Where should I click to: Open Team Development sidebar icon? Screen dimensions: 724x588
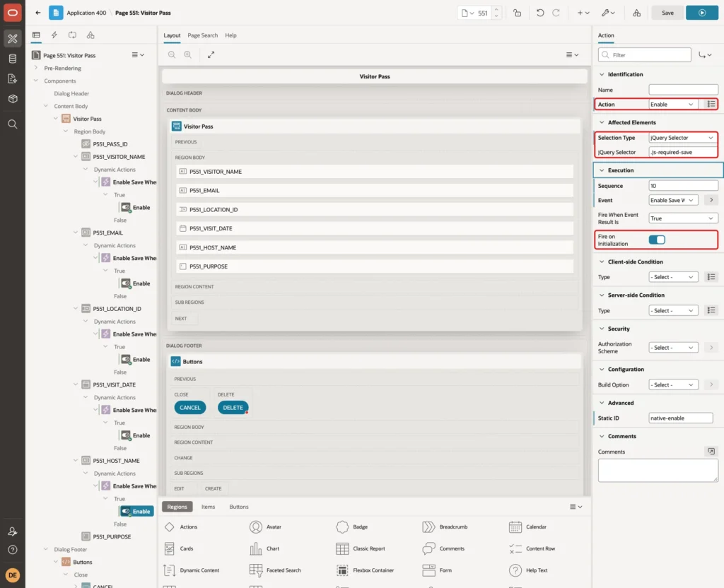(13, 79)
